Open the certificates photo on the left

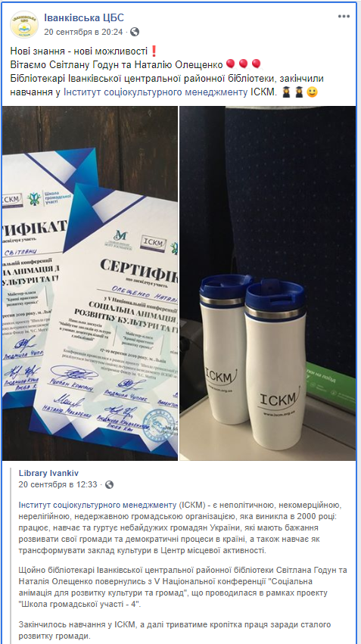[x=90, y=283]
